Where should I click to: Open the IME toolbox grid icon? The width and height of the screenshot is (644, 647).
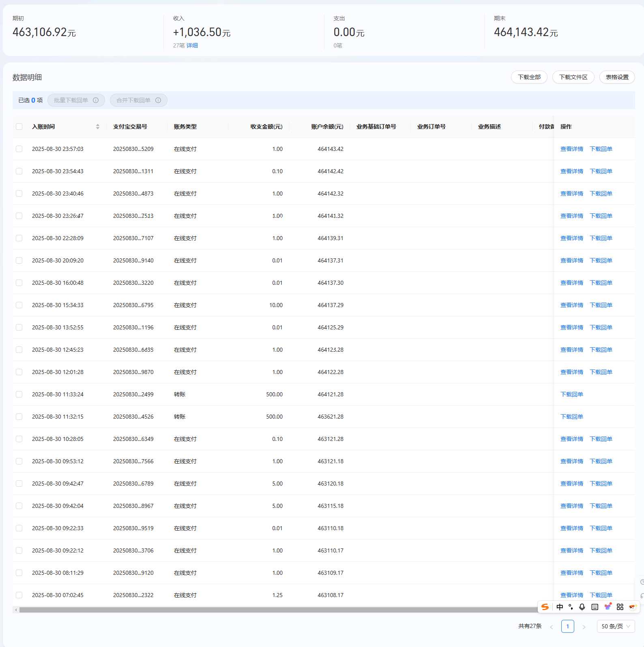tap(620, 607)
